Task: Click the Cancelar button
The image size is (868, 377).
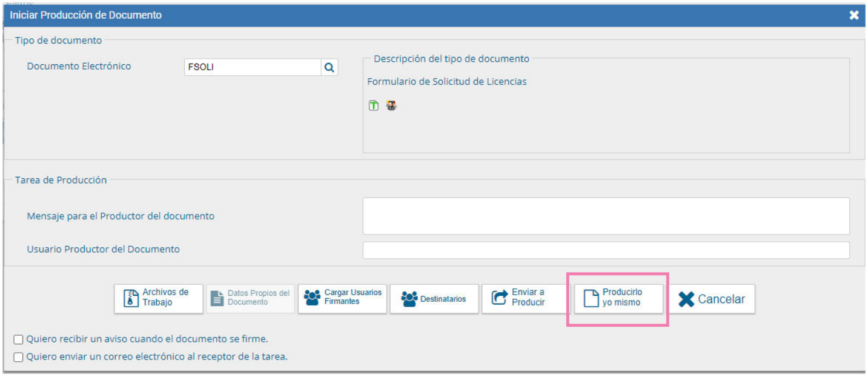Action: [x=712, y=299]
